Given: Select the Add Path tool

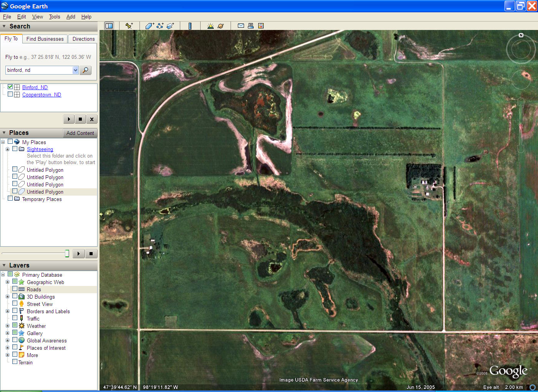Looking at the screenshot, I should (160, 26).
